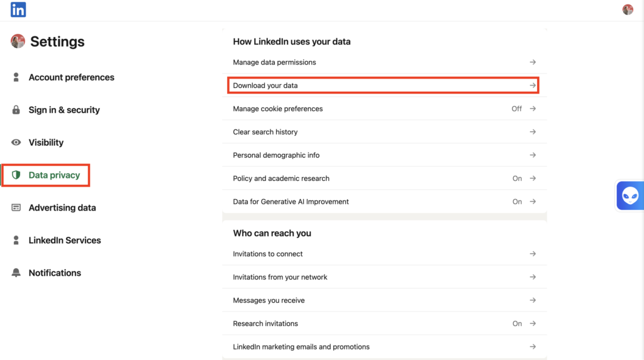Viewport: 644px width, 360px height.
Task: Click the lock icon for Sign in & security
Action: pos(16,109)
